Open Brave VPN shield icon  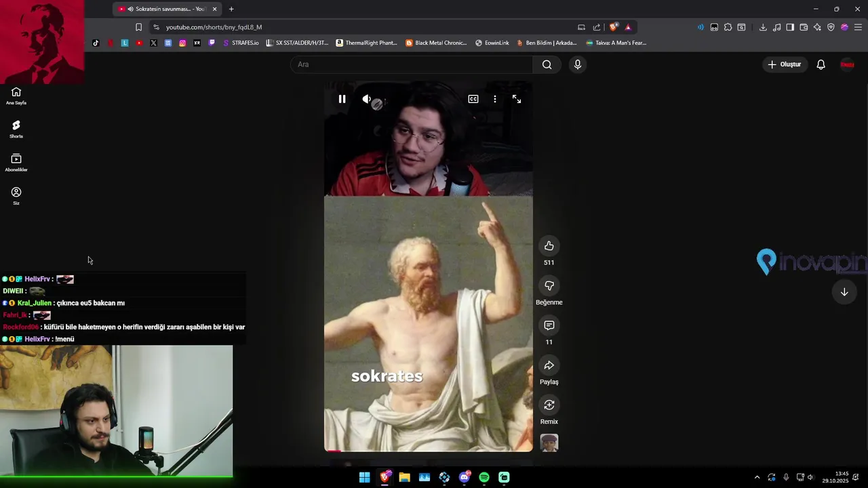pyautogui.click(x=831, y=27)
